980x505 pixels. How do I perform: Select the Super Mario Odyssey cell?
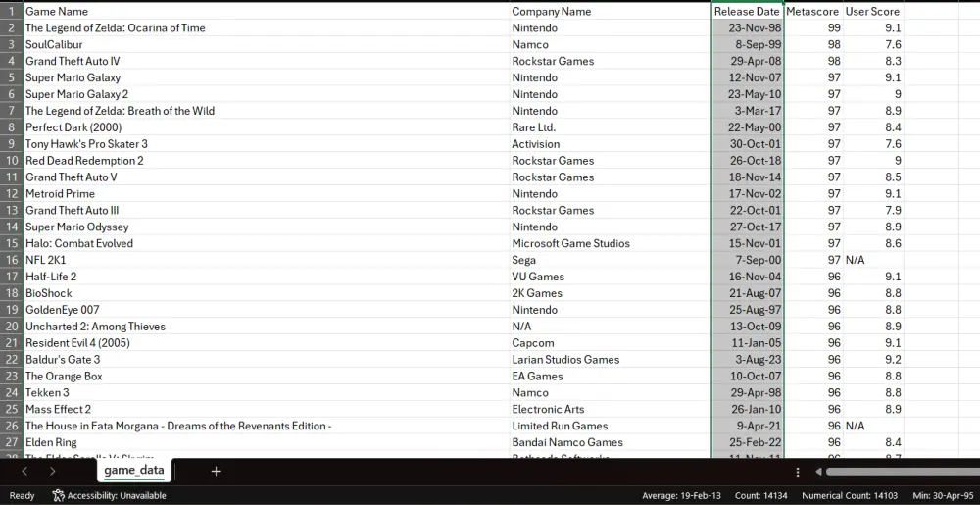click(267, 227)
